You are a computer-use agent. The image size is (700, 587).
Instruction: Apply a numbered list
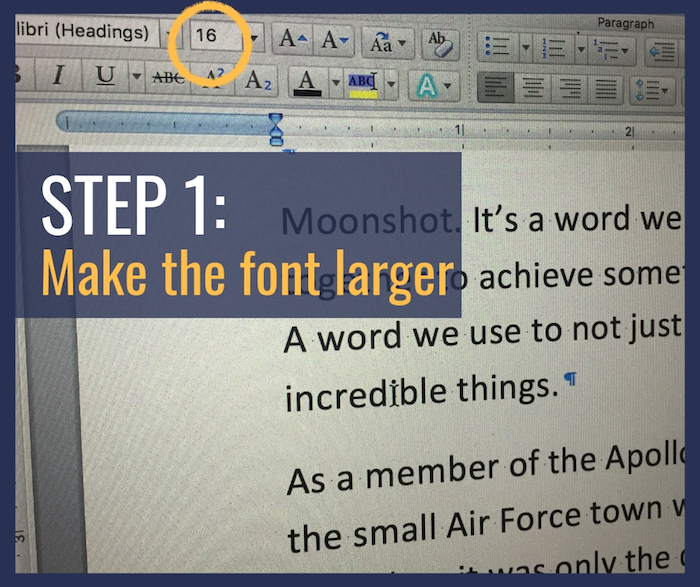pos(553,48)
